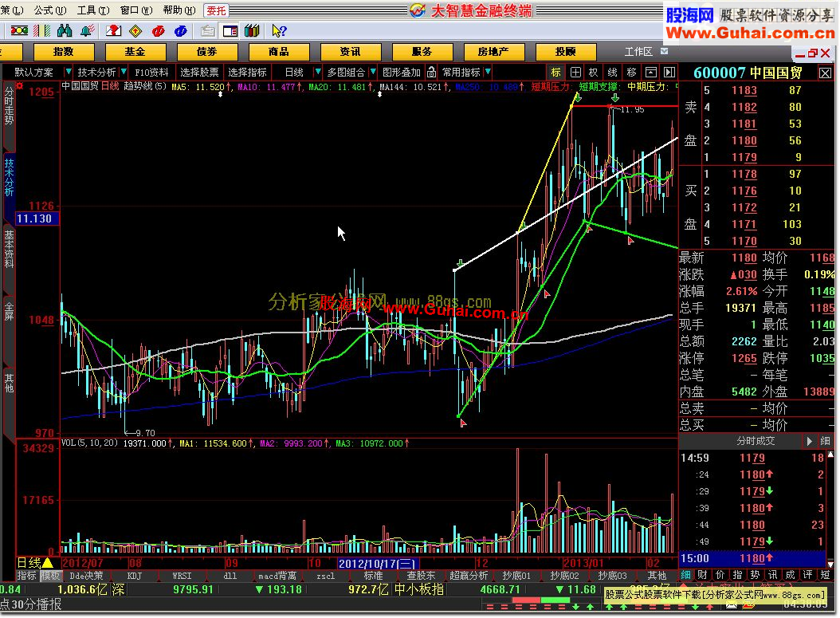Click the grayed clipboard toolbar icon

(x=207, y=31)
